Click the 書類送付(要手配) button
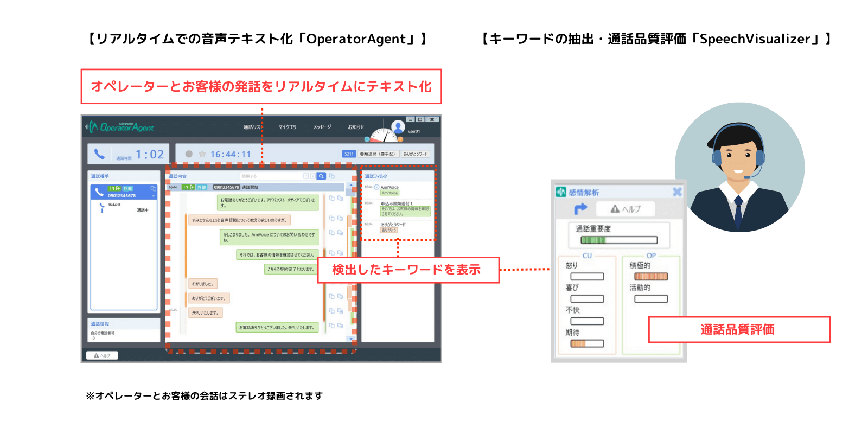Viewport: 868px width, 434px height. 378,154
